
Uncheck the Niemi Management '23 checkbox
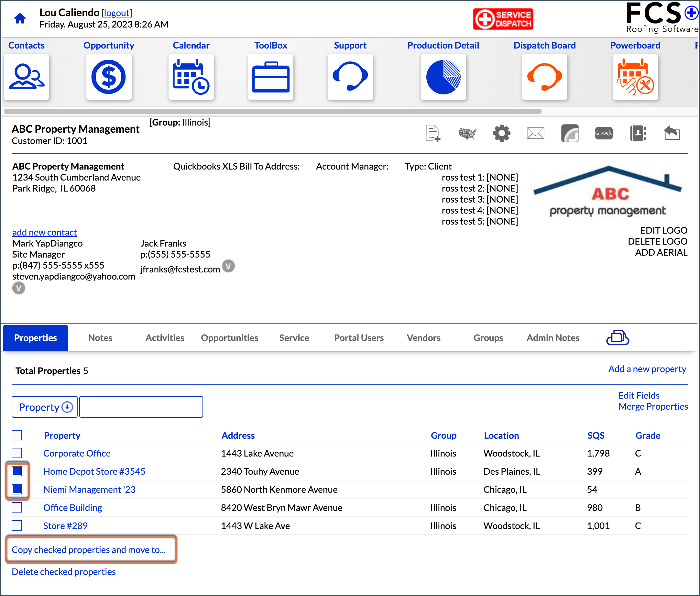coord(17,489)
